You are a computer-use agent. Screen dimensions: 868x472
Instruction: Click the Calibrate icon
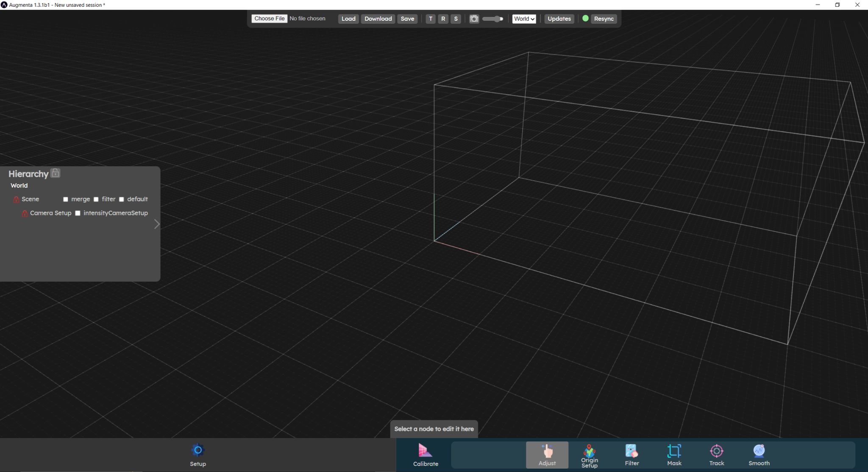[x=424, y=450]
